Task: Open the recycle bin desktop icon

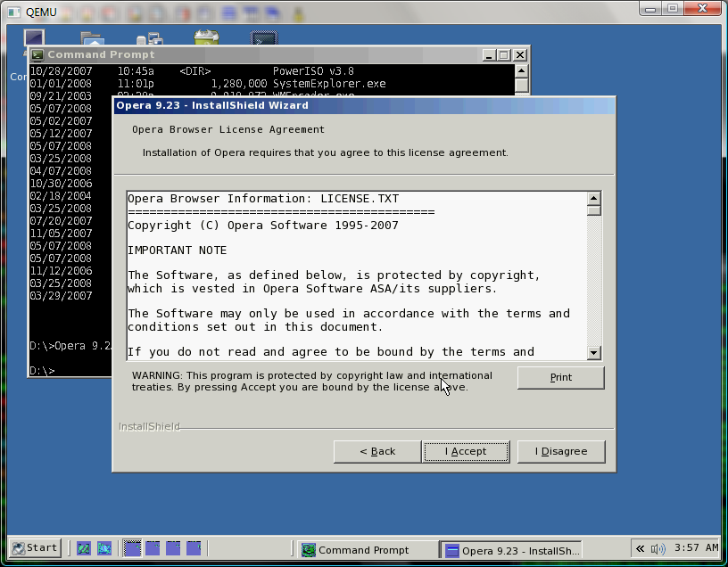Action: click(206, 37)
